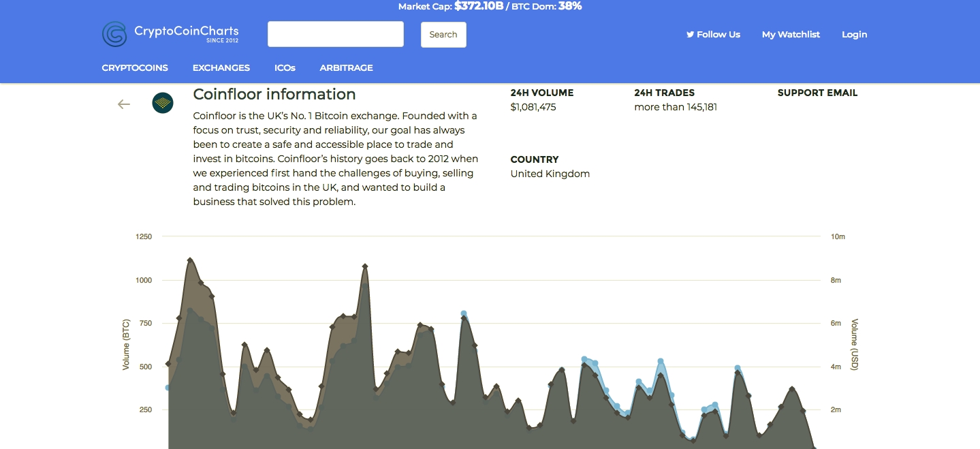Select the 24H volume value $1,081,475
Viewport: 980px width, 449px height.
pos(533,107)
